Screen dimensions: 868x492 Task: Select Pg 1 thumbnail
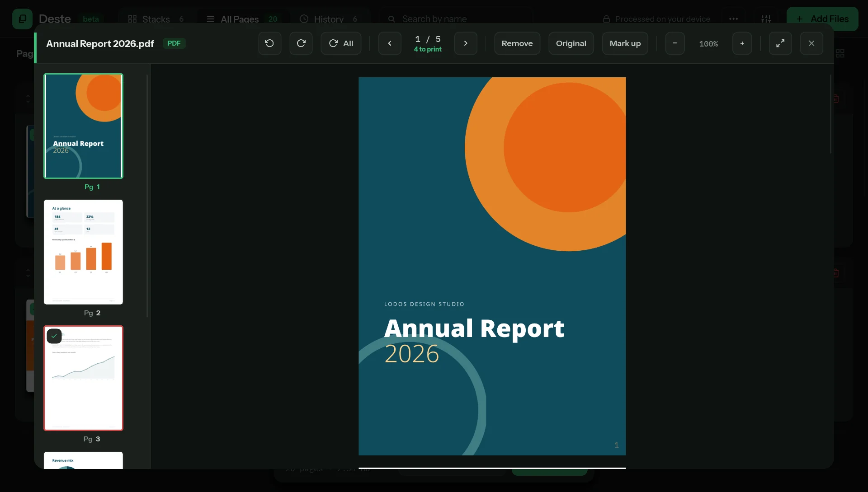[83, 126]
